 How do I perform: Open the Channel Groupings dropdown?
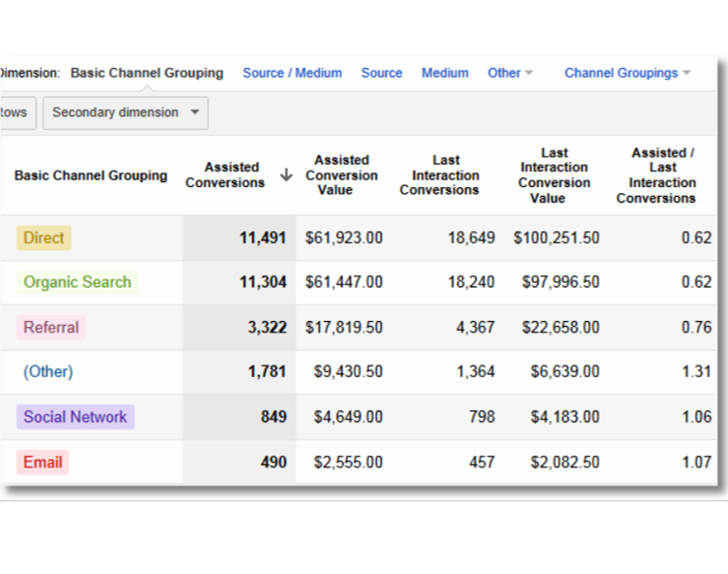[627, 73]
